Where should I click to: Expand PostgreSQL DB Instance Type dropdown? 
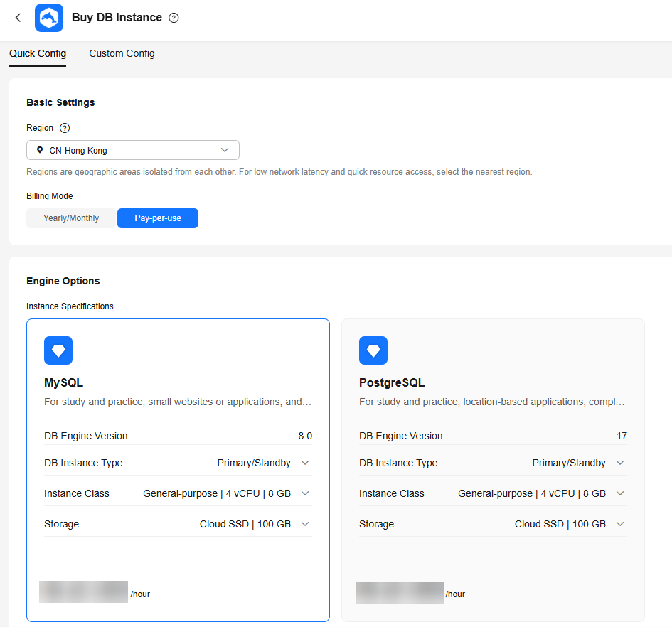coord(620,463)
